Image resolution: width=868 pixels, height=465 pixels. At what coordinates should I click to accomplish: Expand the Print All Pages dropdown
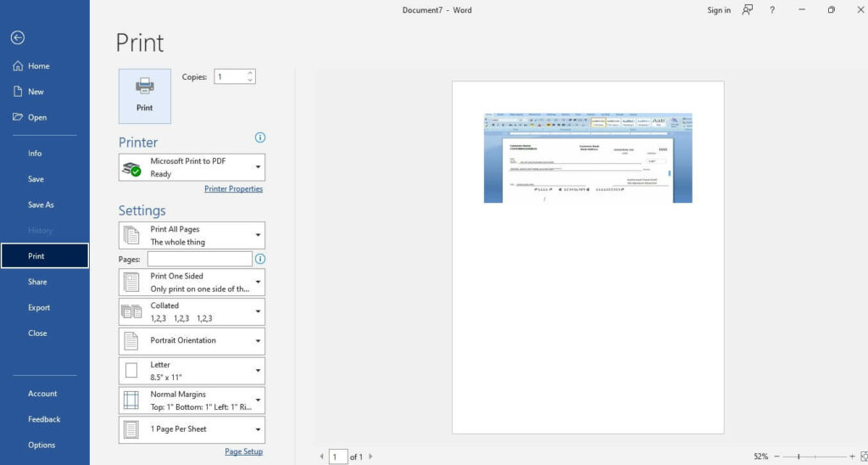point(192,236)
